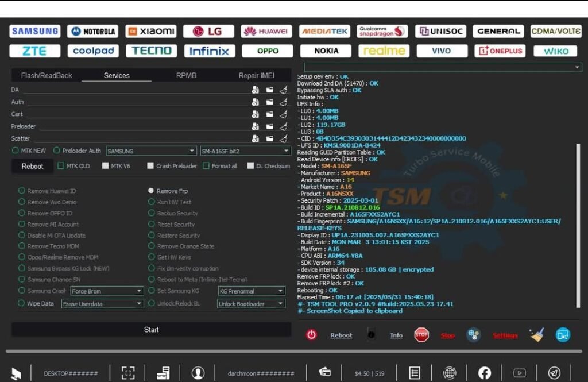Open the Info link
This screenshot has height=382, width=588.
pos(396,335)
